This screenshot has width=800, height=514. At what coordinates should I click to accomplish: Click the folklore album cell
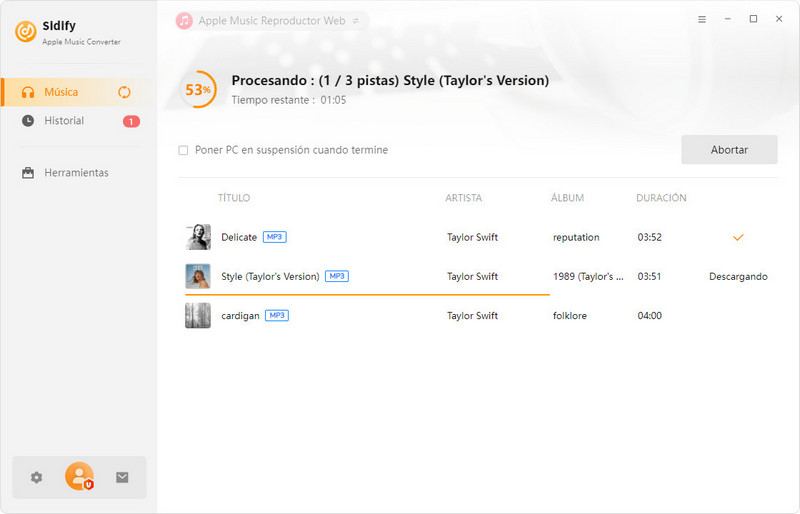[570, 316]
